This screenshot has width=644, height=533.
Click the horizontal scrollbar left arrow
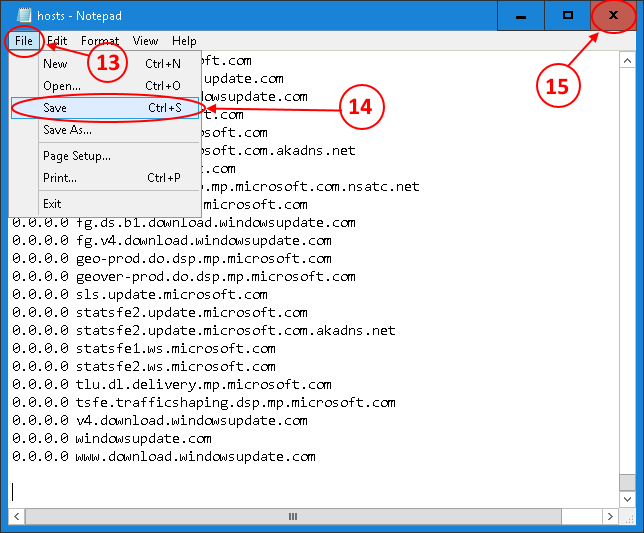coord(17,516)
